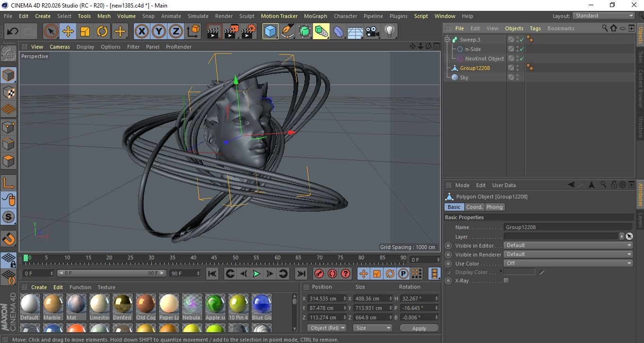Image resolution: width=644 pixels, height=343 pixels.
Task: Select the NeoKnot Object row
Action: (x=484, y=59)
